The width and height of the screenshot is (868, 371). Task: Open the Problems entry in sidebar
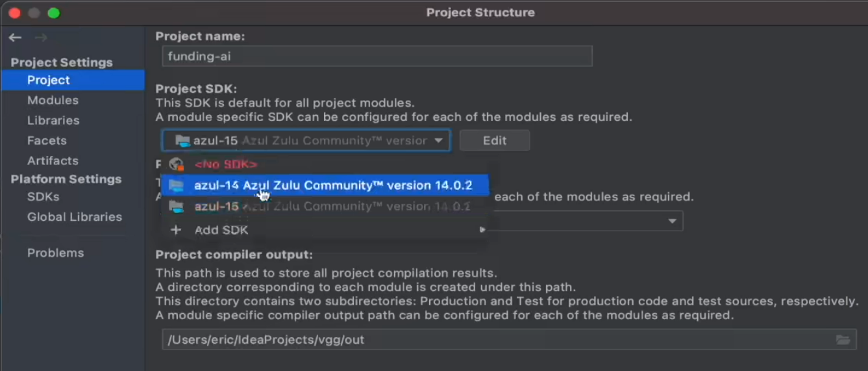point(55,253)
